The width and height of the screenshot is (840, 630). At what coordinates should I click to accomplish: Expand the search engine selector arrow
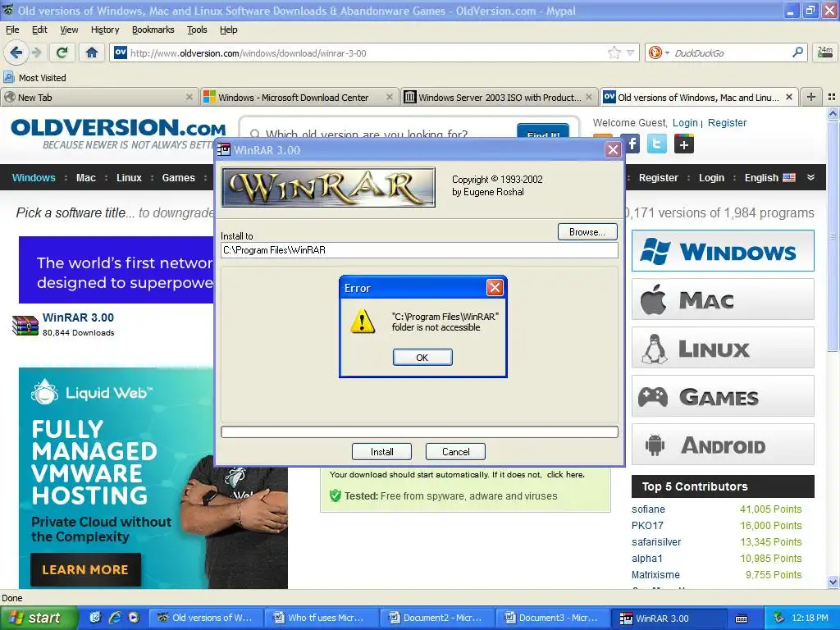point(667,52)
